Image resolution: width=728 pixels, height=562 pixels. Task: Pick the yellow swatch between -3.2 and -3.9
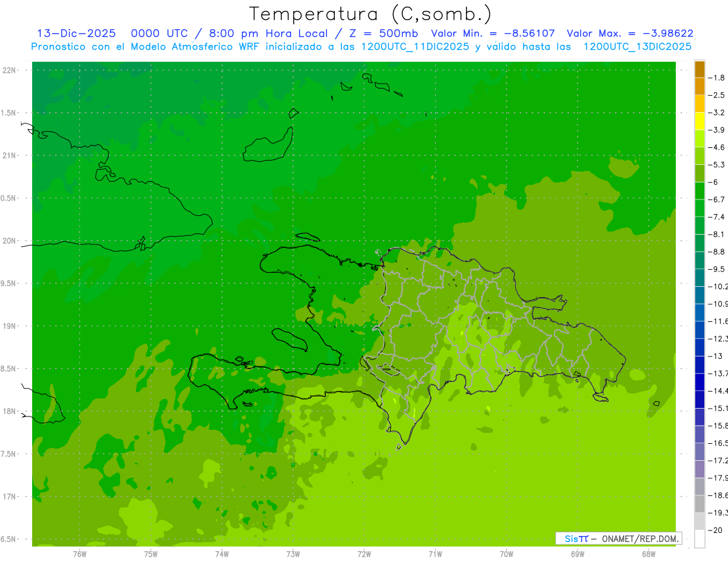pos(699,121)
